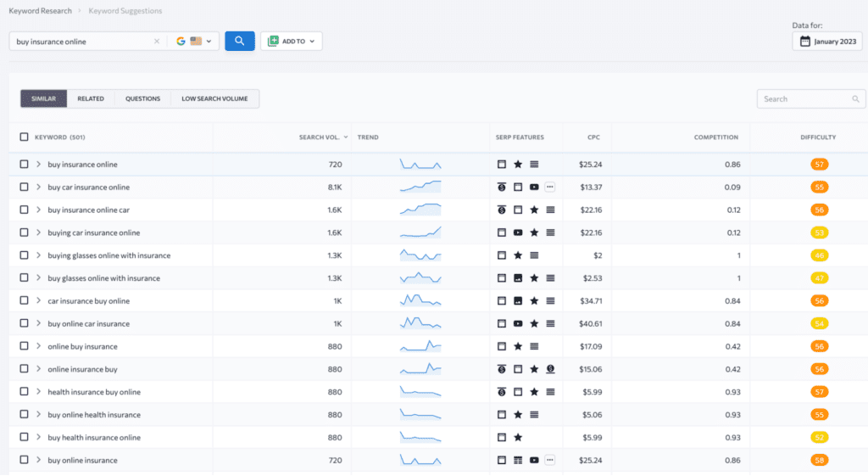
Task: Expand the buying car insurance online row
Action: 38,232
